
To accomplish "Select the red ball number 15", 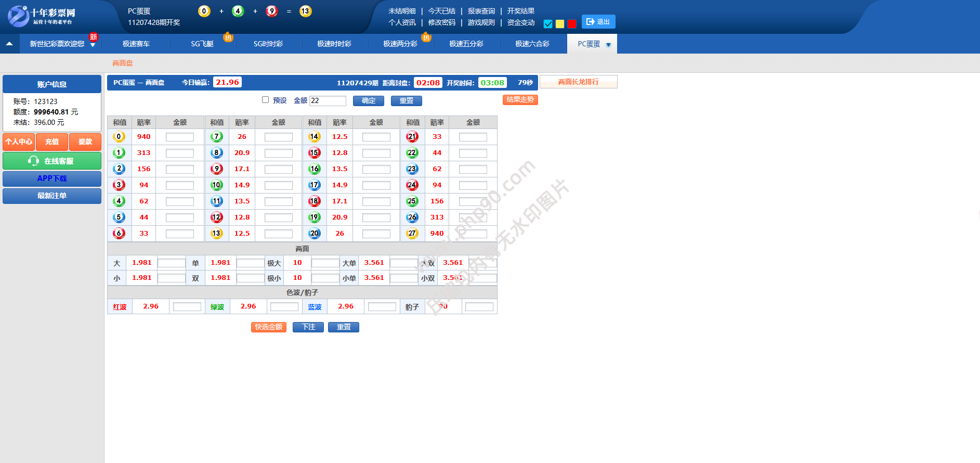I will [314, 153].
